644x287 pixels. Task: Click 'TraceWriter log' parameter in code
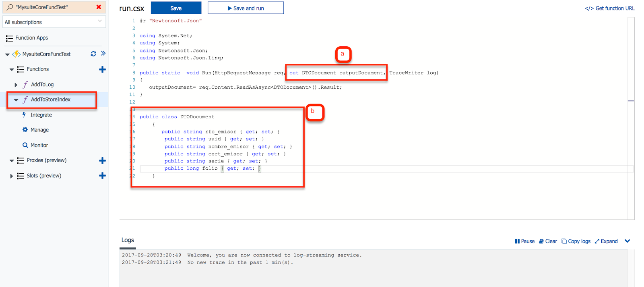click(412, 73)
